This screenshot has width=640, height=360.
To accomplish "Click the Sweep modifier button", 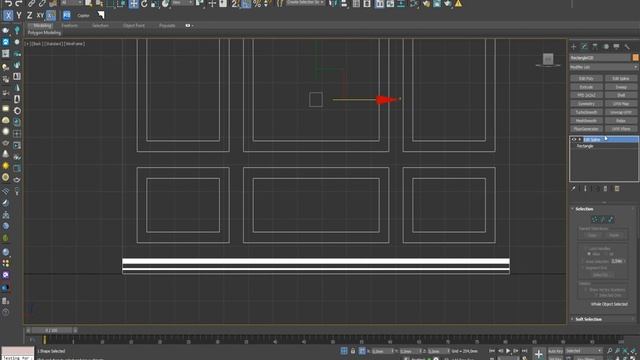I will (x=621, y=87).
